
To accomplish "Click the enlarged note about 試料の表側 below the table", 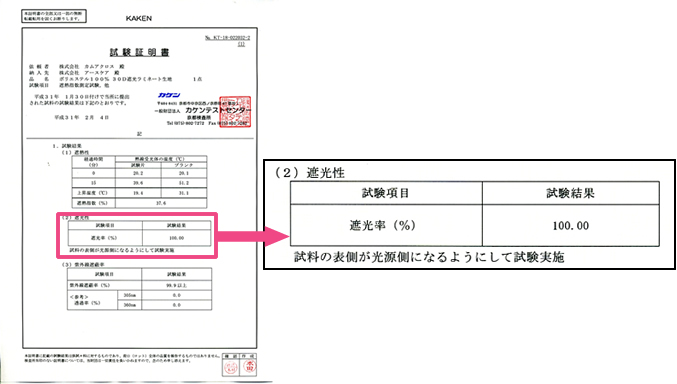I will (429, 257).
